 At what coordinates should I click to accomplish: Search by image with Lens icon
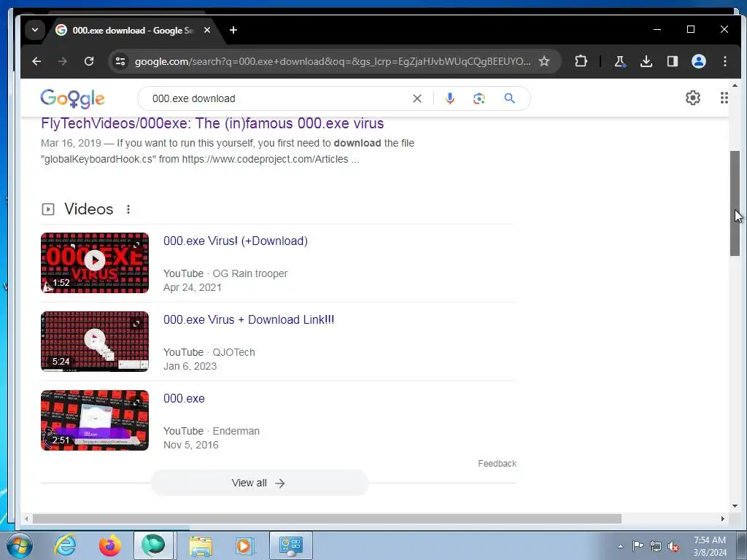point(479,98)
